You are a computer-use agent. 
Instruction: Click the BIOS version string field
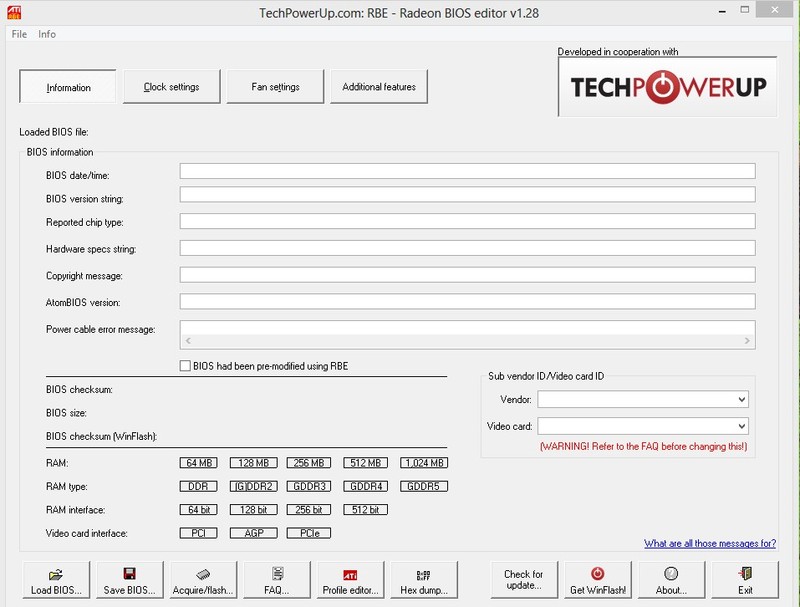tap(467, 194)
